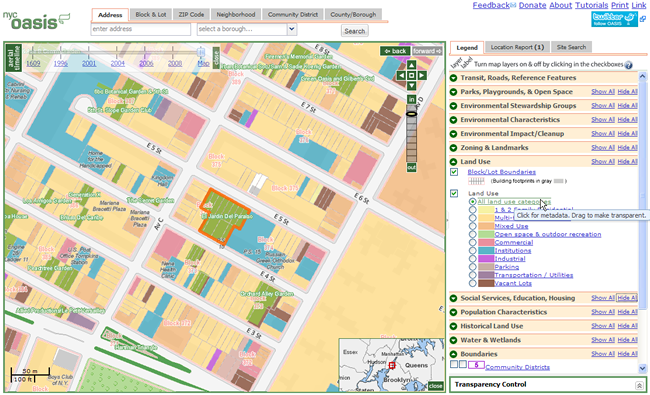Collapse the Land Use section
The height and width of the screenshot is (395, 650).
tap(454, 162)
